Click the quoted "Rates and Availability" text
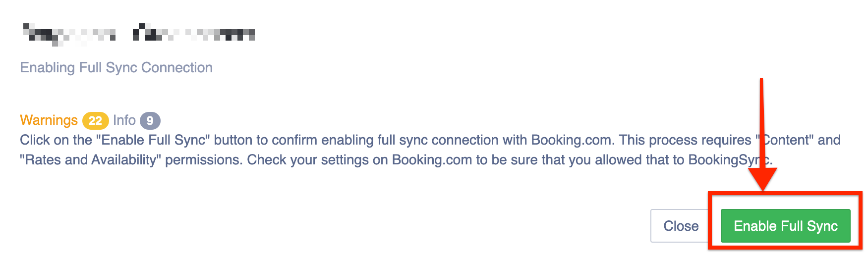868x255 pixels. [x=88, y=160]
